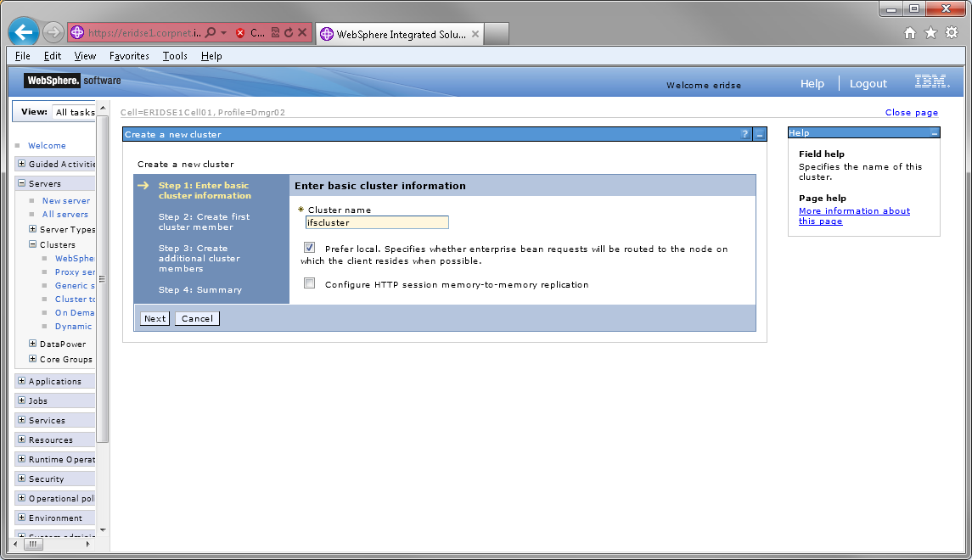
Task: Open the address bar autocomplete dropdown arrow
Action: pyautogui.click(x=224, y=33)
